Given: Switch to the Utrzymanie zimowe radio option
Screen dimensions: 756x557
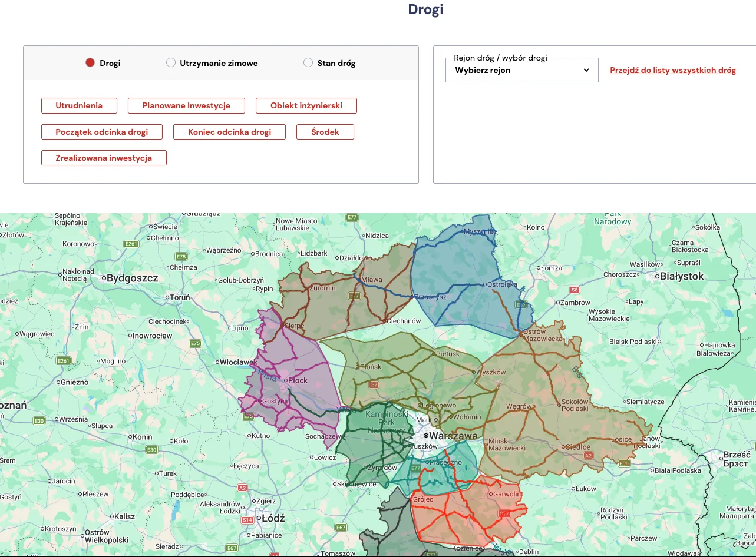Looking at the screenshot, I should [171, 63].
